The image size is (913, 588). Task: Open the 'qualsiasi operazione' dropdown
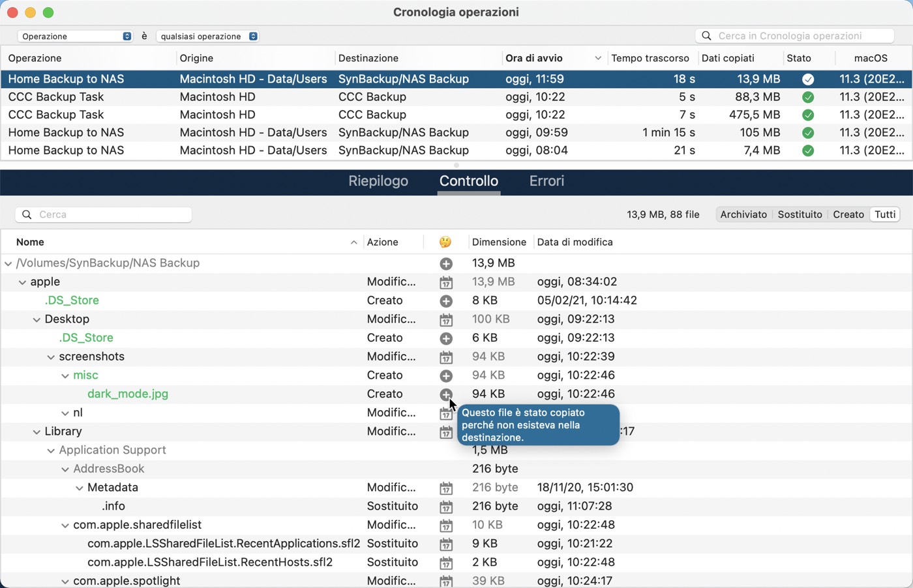tap(207, 37)
